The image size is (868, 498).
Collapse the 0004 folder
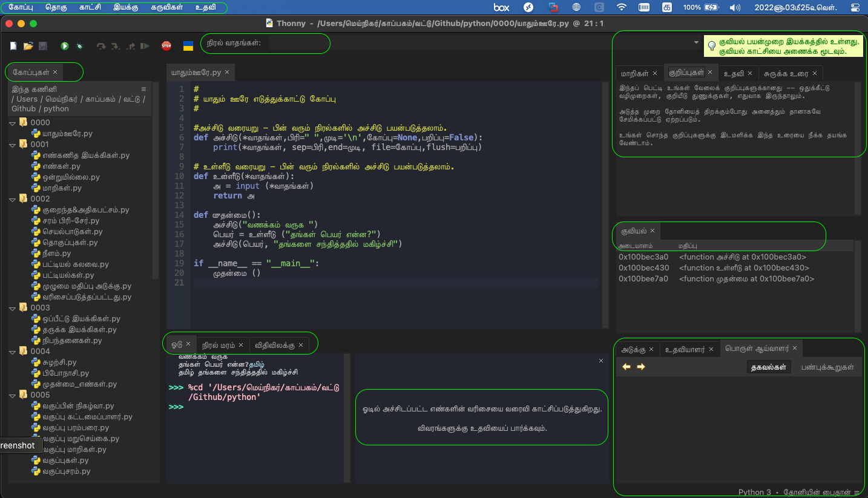click(13, 352)
